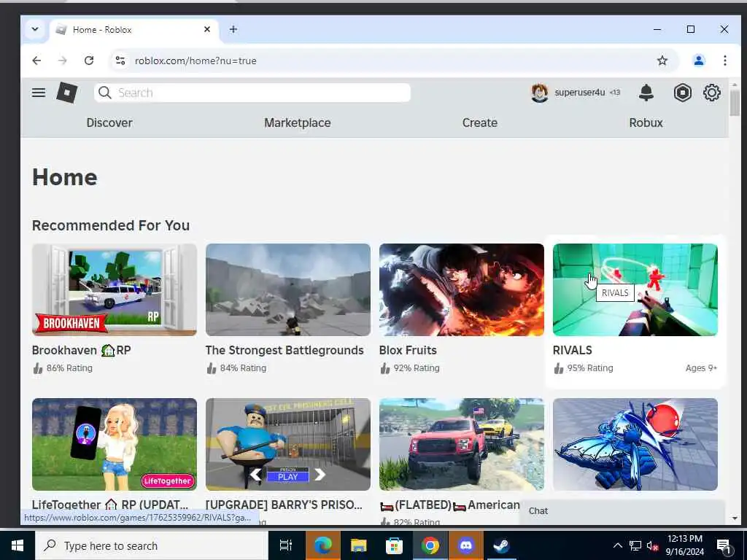Bookmark this page with the star

(x=662, y=61)
